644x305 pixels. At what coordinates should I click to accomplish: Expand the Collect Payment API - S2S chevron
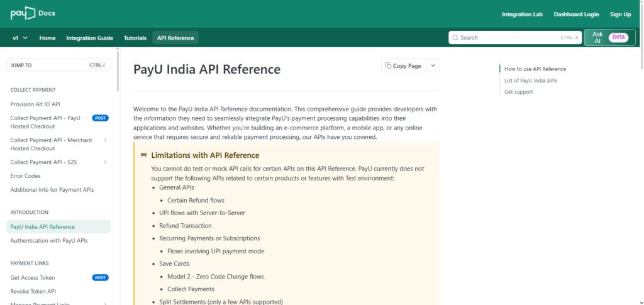click(x=105, y=162)
